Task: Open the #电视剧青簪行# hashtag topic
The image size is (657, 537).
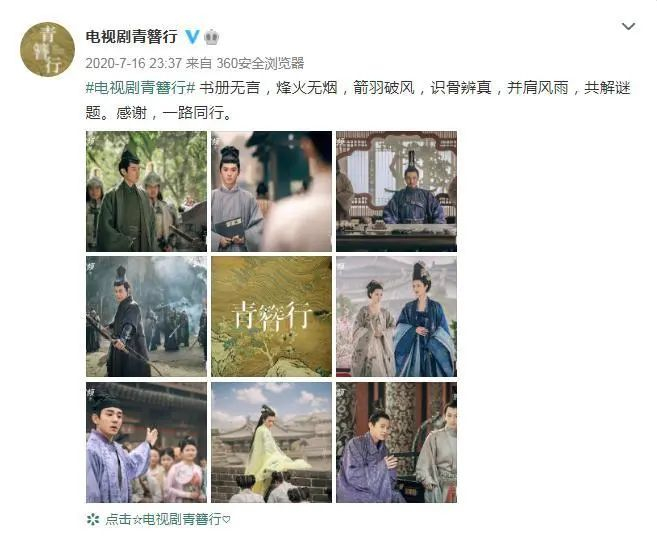Action: point(140,88)
